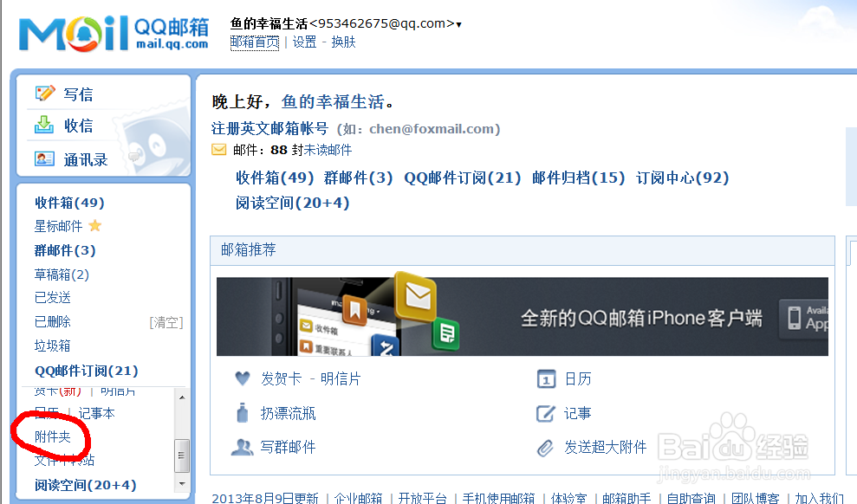Open sidebar 阅读空间(20+4)
857x504 pixels.
coord(85,485)
